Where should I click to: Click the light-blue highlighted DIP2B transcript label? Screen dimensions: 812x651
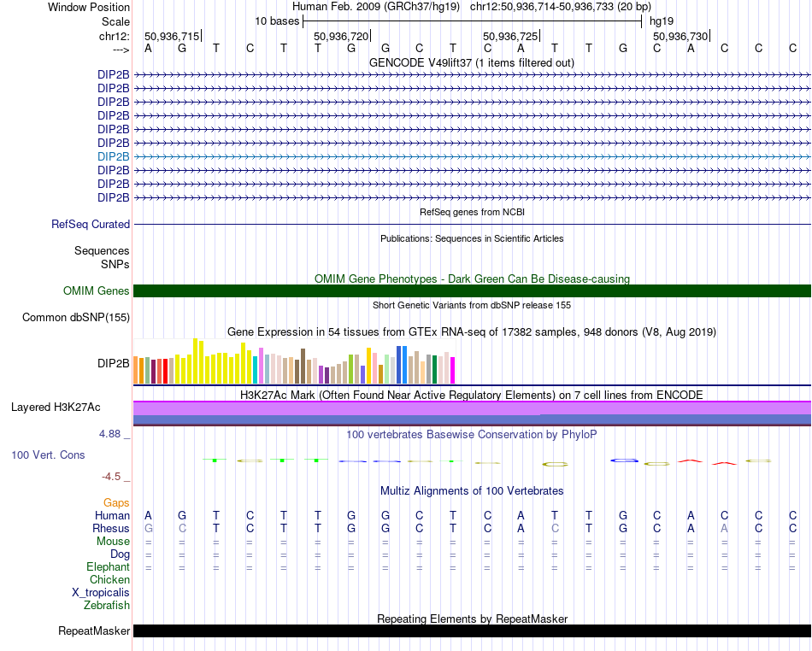point(113,156)
